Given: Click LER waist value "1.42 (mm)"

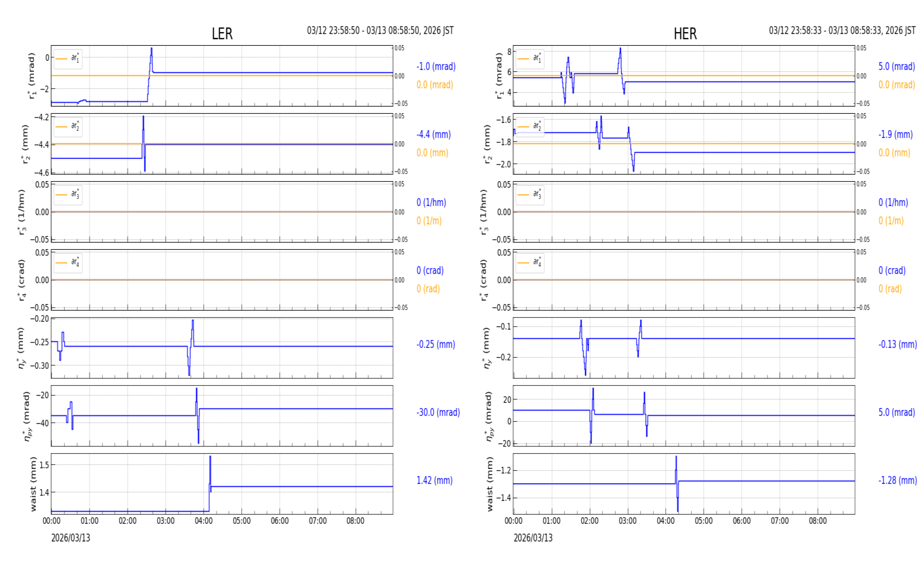Looking at the screenshot, I should (435, 481).
